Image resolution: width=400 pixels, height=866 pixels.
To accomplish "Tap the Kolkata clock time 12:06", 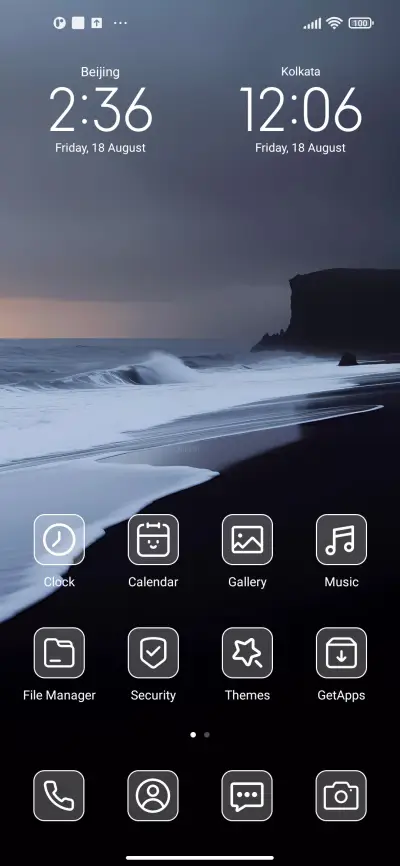I will pos(301,110).
